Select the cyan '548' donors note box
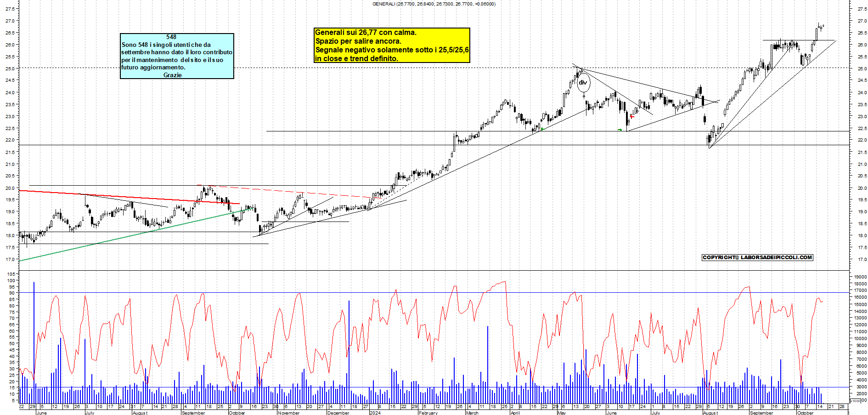Viewport: 868px width, 415px height. (x=177, y=56)
